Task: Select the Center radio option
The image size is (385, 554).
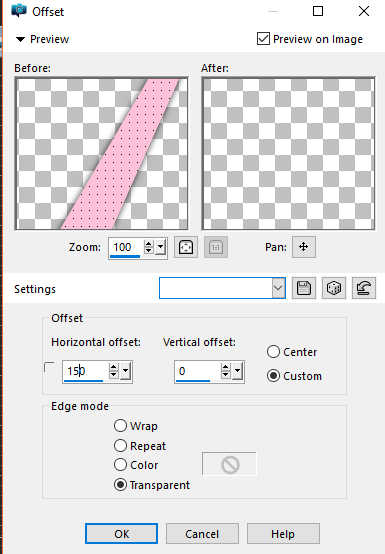Action: pyautogui.click(x=273, y=352)
